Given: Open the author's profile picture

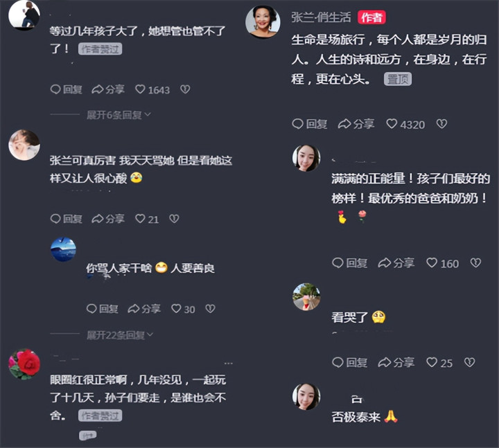Looking at the screenshot, I should click(x=263, y=22).
